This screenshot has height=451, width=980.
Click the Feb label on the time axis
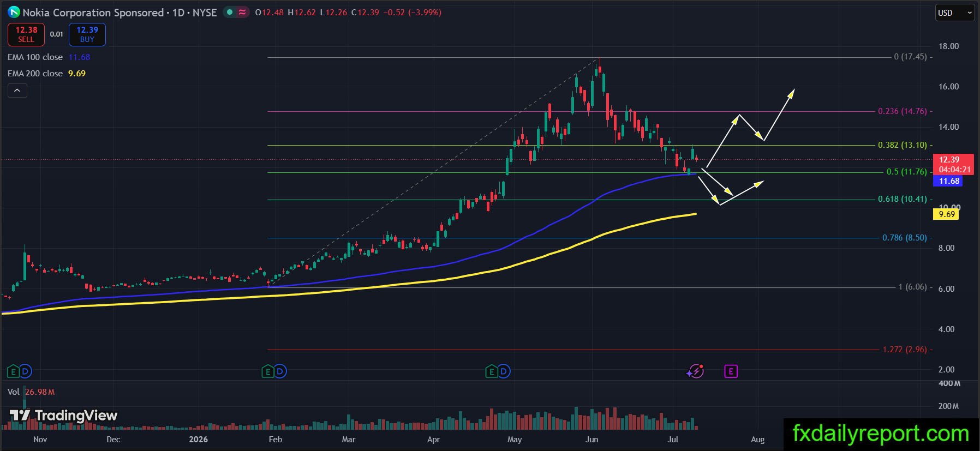(276, 440)
